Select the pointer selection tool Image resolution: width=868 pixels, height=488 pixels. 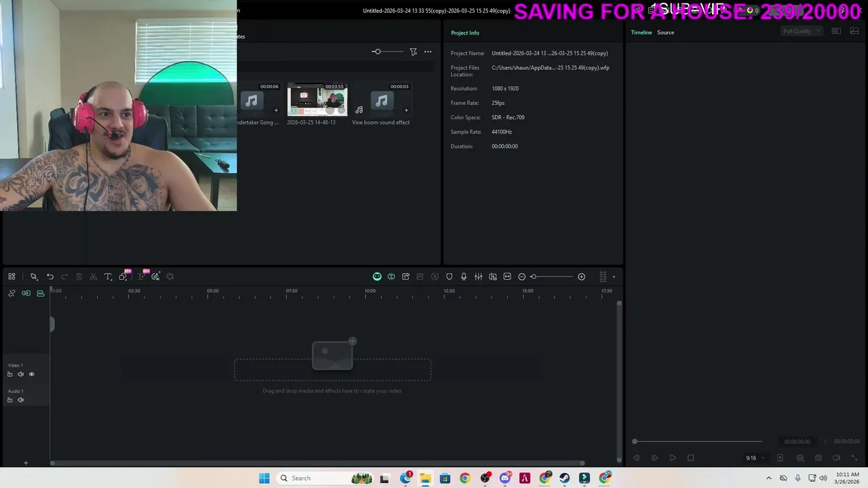33,277
